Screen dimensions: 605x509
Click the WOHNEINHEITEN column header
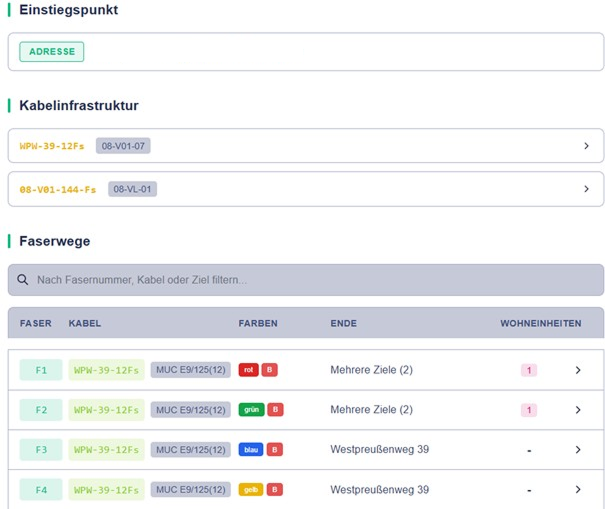point(541,323)
